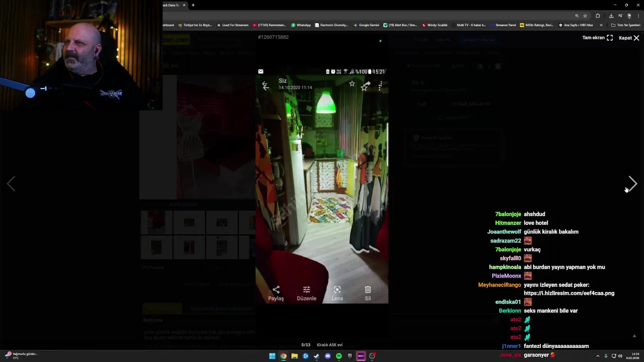Open the hizliresim.com link in chat

pyautogui.click(x=569, y=293)
